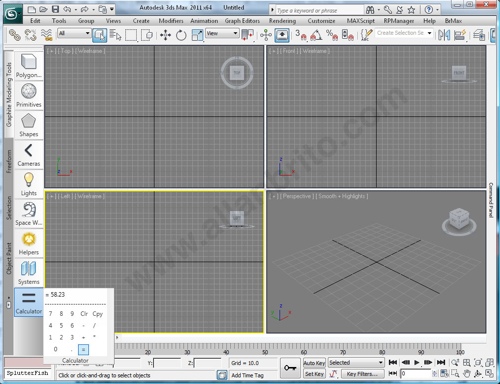500x384 pixels.
Task: Toggle Set Key mode
Action: pos(314,374)
